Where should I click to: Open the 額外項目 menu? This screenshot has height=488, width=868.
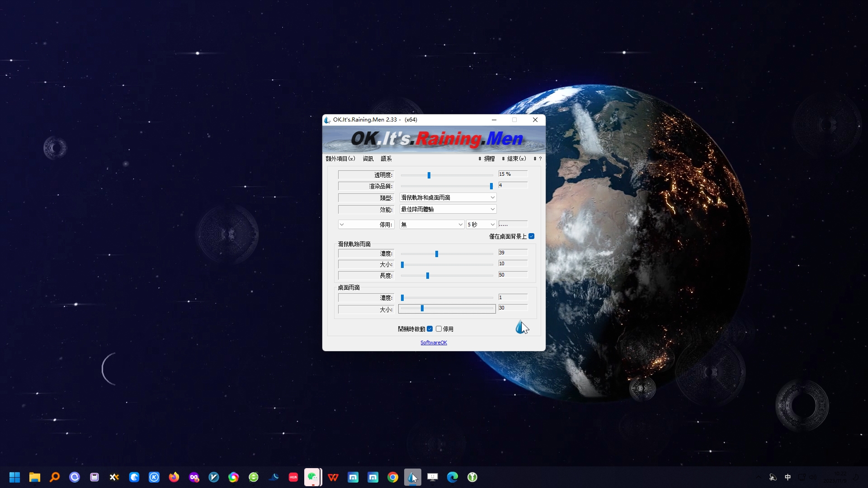point(340,159)
